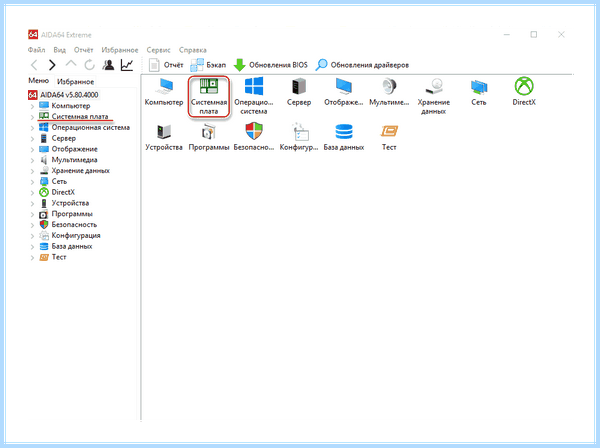The width and height of the screenshot is (600, 448).
Task: Open the База данных icon in main pane
Action: [344, 137]
